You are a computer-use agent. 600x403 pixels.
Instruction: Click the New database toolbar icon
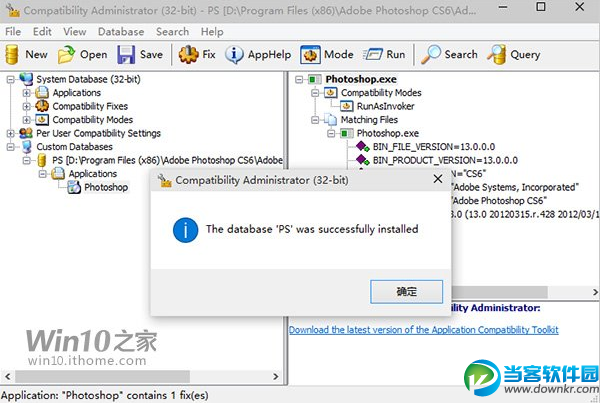click(x=12, y=54)
